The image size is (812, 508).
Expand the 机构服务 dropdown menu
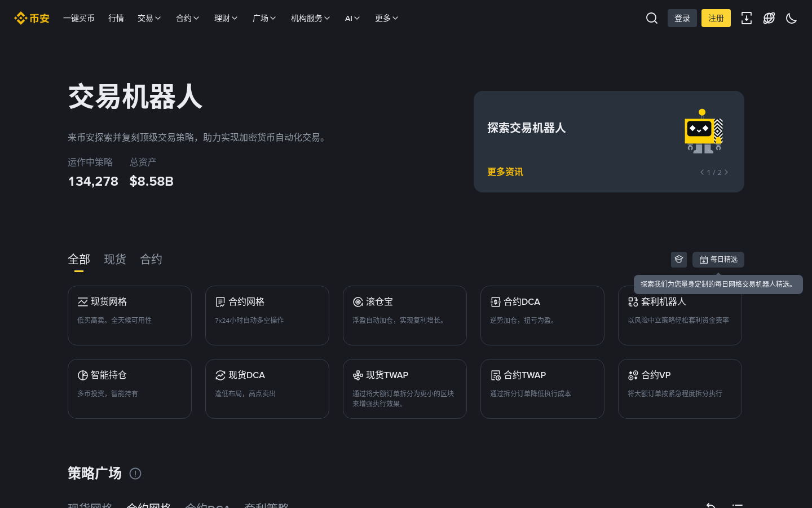point(311,18)
